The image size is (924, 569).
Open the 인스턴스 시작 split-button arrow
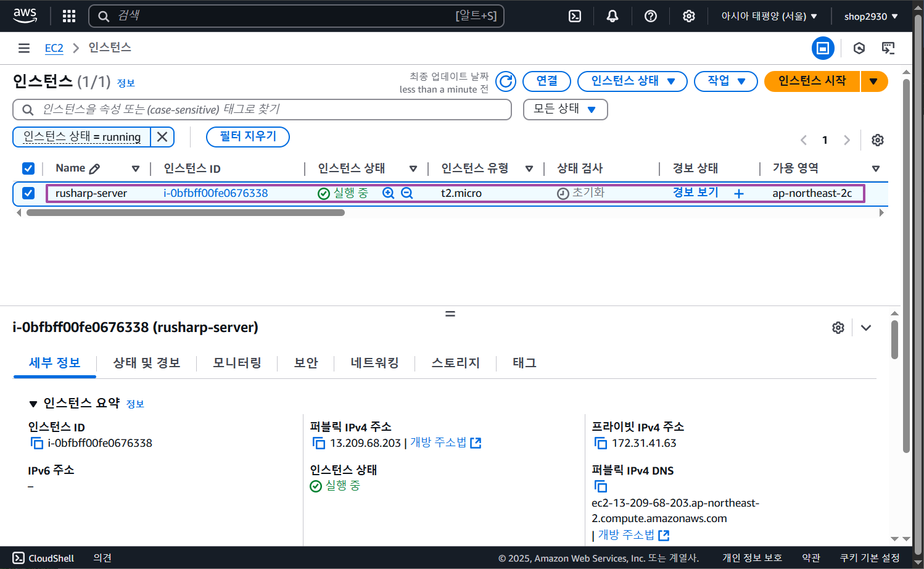[873, 81]
